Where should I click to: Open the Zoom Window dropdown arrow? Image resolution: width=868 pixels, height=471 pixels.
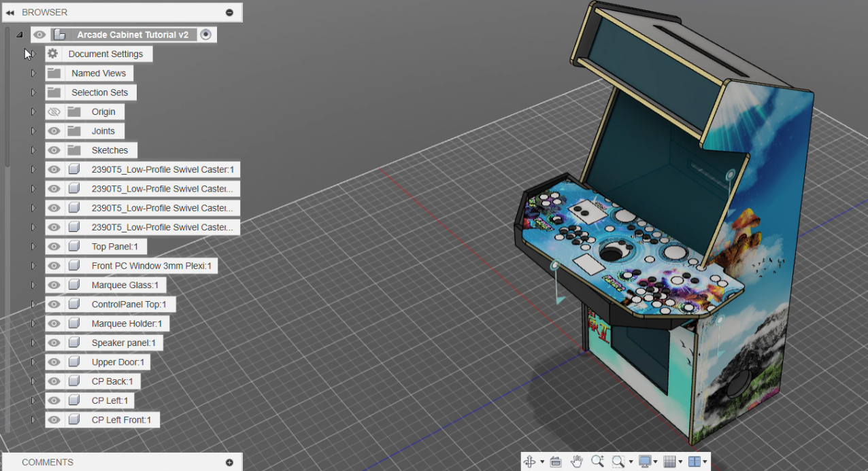pos(631,462)
